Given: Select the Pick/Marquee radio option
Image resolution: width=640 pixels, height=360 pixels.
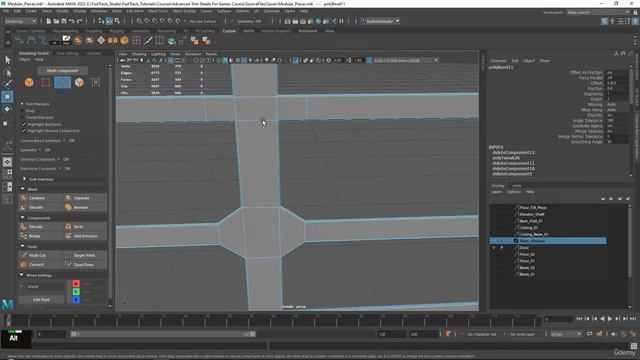Looking at the screenshot, I should coord(22,104).
